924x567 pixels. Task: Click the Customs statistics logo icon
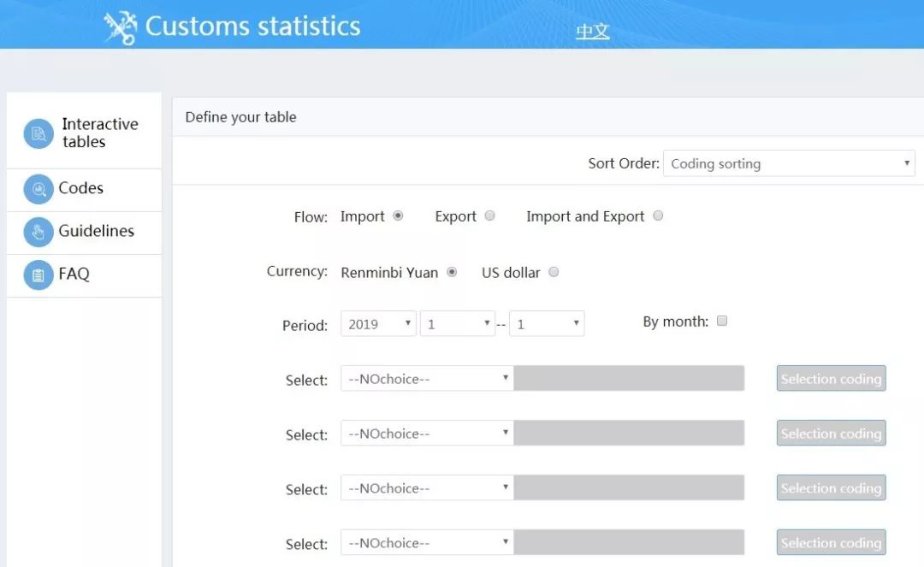tap(121, 27)
